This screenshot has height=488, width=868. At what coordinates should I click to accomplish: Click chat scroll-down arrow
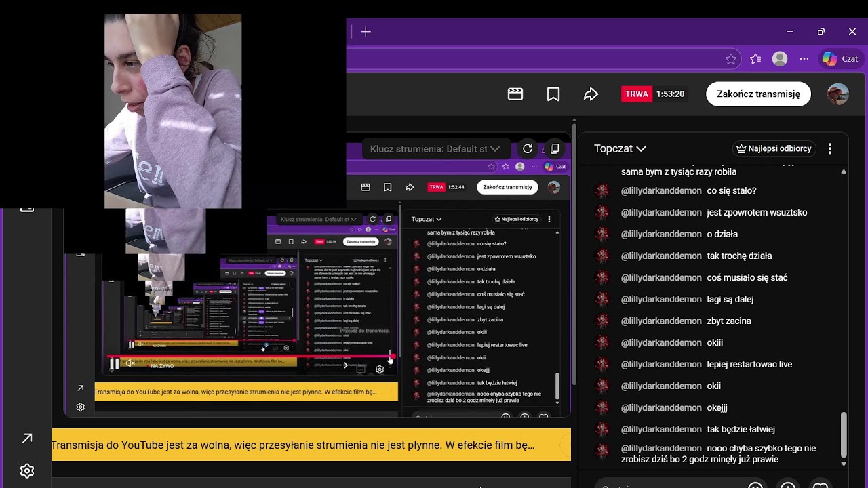point(844,464)
